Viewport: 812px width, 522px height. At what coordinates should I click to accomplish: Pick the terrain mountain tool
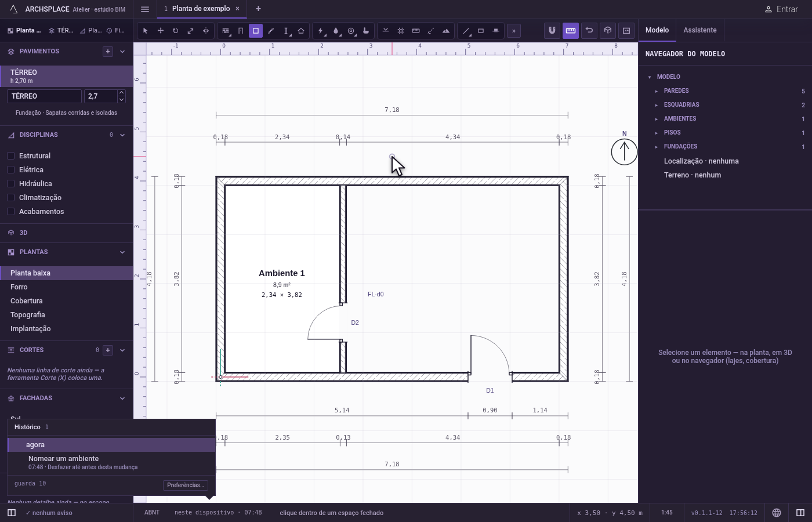[x=446, y=31]
